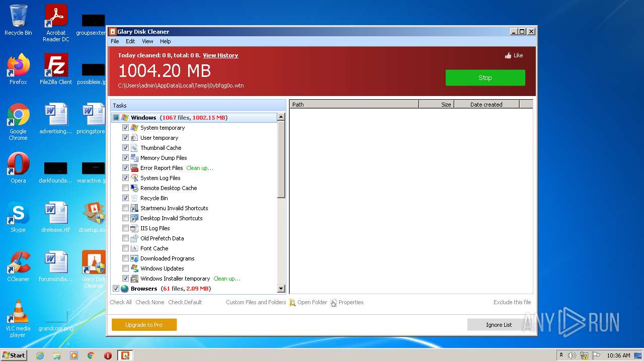Click the Properties icon
The image size is (644, 362).
(x=334, y=303)
